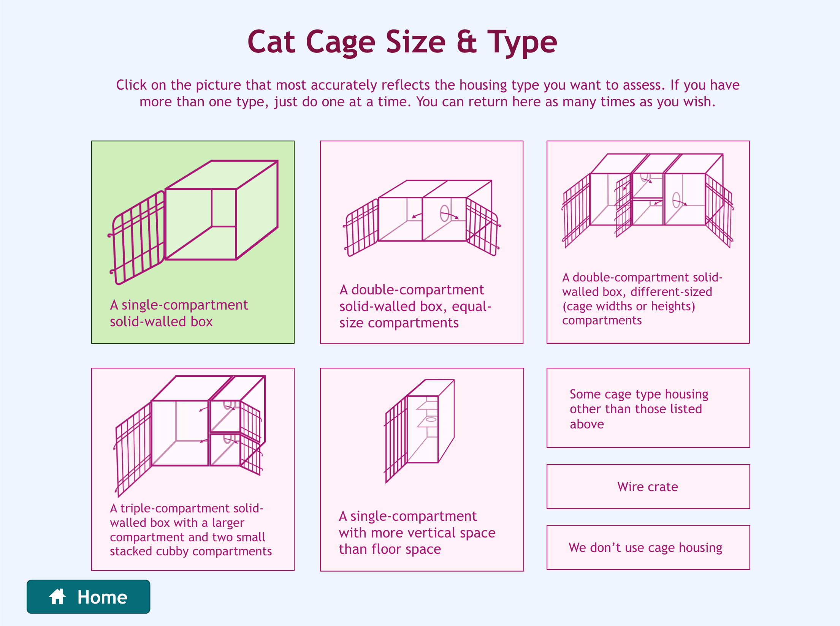Toggle selection of the green highlighted cage card

[x=193, y=243]
